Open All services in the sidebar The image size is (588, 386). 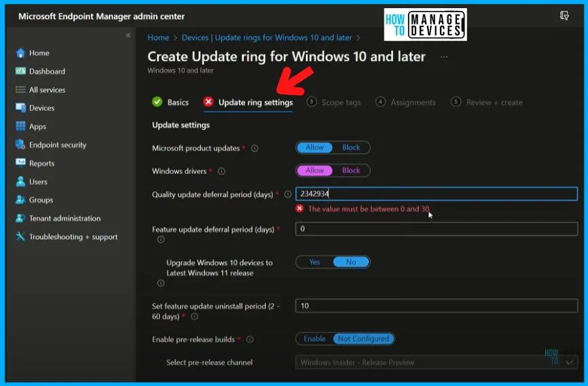point(48,90)
